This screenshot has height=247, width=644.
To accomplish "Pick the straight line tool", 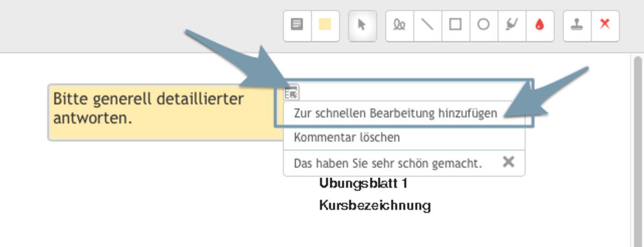I will [x=428, y=25].
